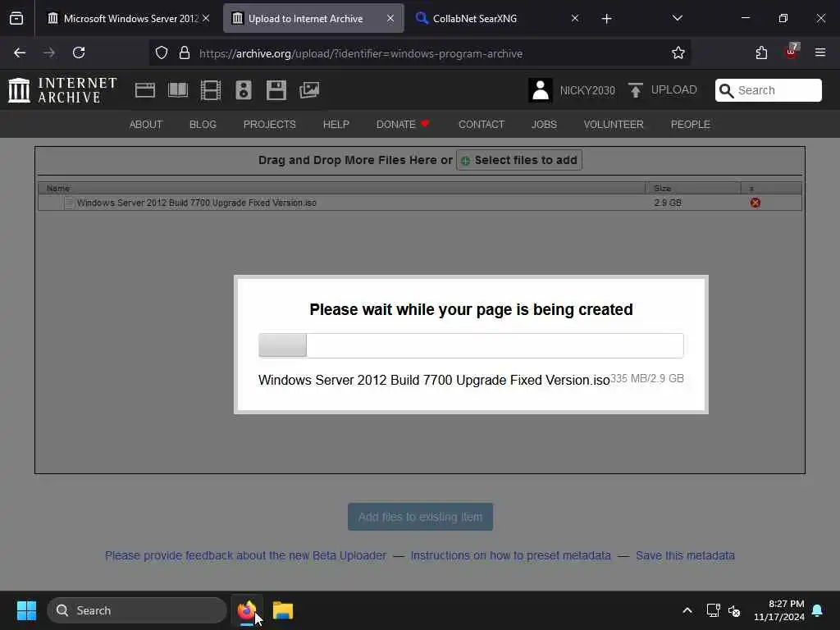The width and height of the screenshot is (840, 630).
Task: Click the upload arrow icon
Action: (x=636, y=90)
